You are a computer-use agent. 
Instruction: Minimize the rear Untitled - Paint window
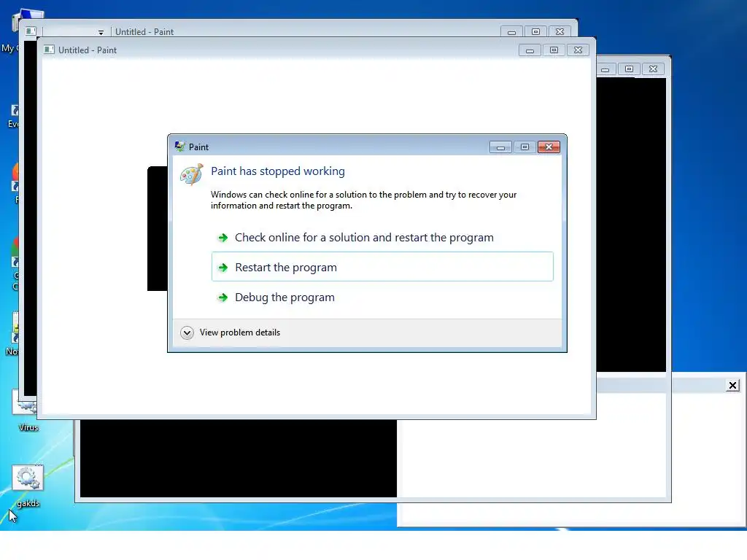click(x=511, y=32)
